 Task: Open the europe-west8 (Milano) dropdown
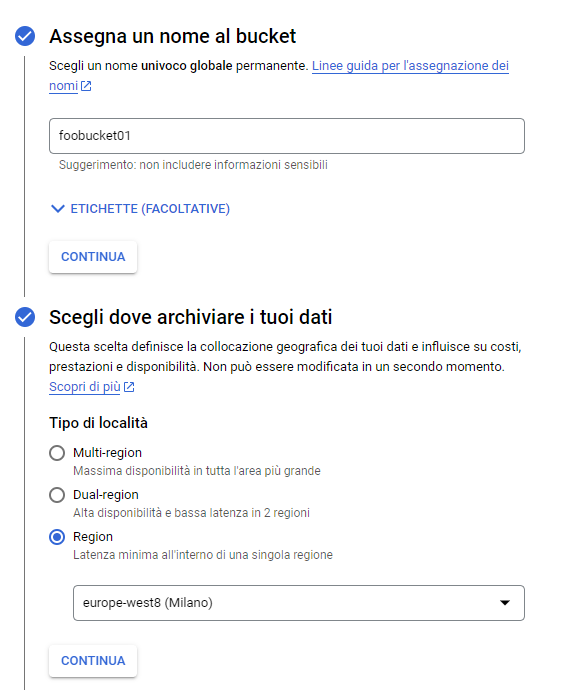[299, 603]
